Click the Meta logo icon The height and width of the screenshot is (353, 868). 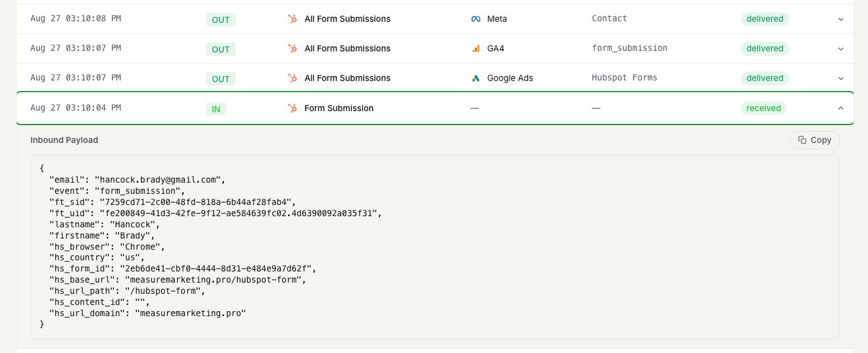point(476,19)
